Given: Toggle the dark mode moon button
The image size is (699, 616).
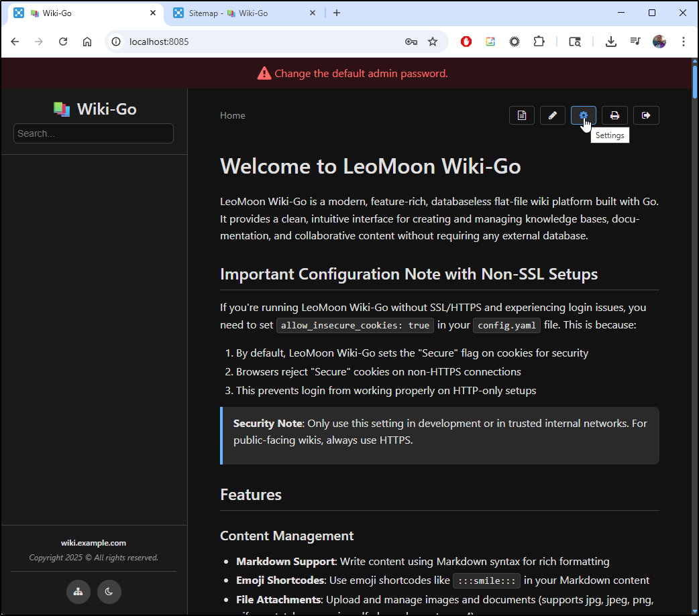Looking at the screenshot, I should [109, 591].
